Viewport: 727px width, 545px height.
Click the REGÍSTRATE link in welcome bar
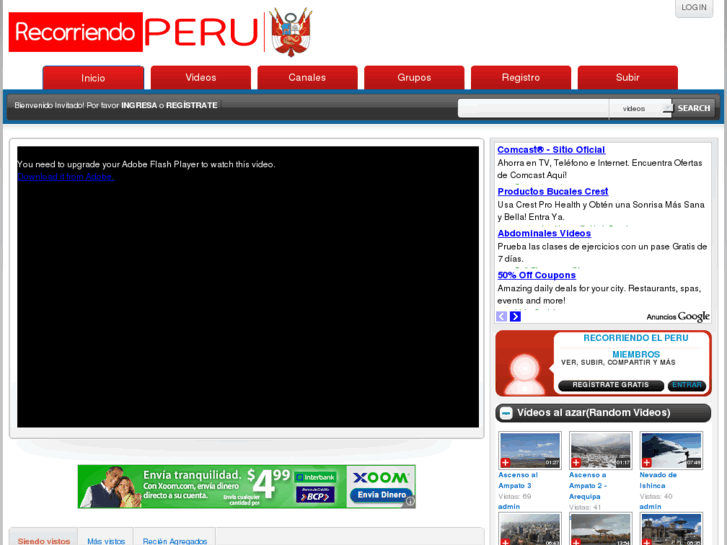click(x=191, y=105)
